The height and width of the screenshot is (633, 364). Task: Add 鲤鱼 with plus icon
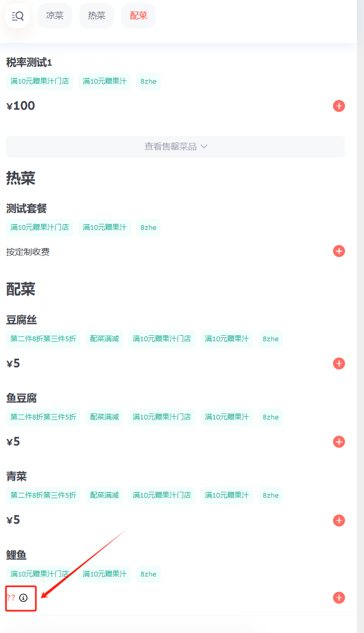point(339,598)
